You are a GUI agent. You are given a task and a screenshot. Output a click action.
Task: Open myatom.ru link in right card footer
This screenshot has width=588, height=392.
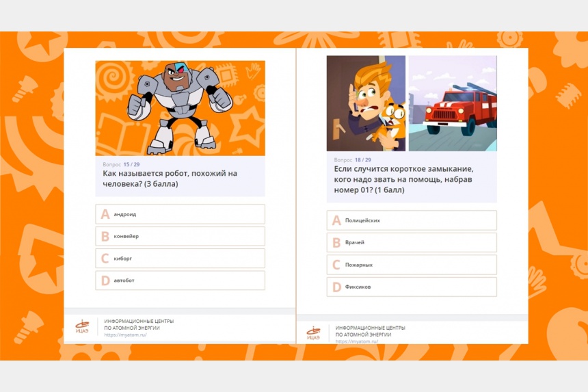point(357,341)
